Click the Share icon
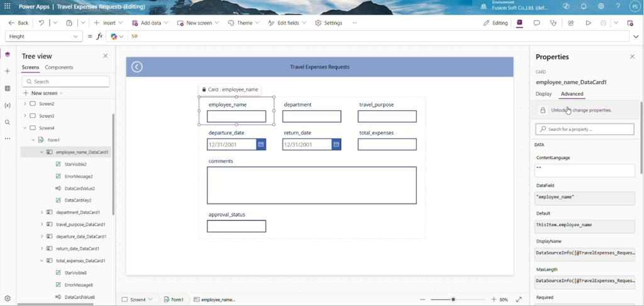 (571, 23)
